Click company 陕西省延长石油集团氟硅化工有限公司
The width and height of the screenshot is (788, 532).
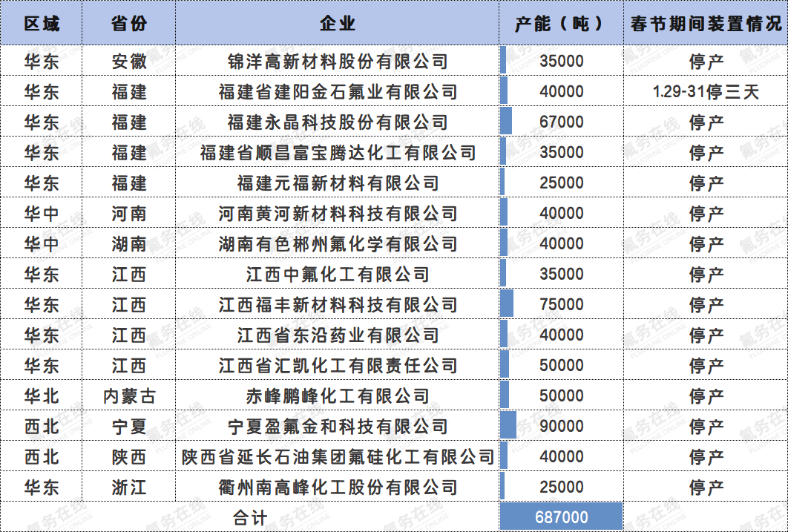(x=337, y=457)
